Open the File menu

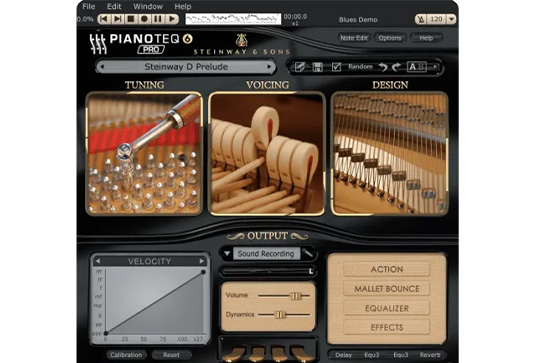point(89,6)
